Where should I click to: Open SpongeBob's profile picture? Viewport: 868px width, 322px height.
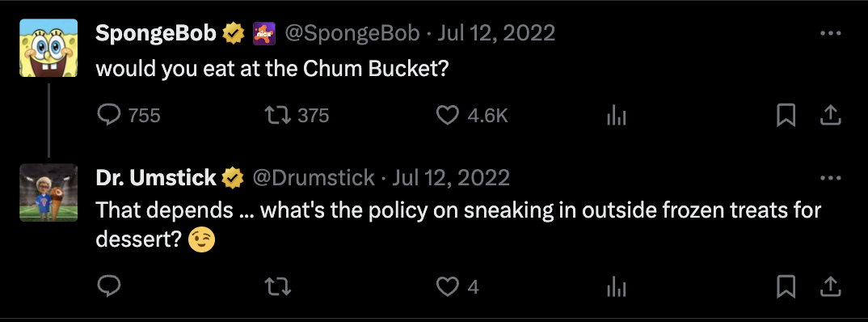click(48, 48)
